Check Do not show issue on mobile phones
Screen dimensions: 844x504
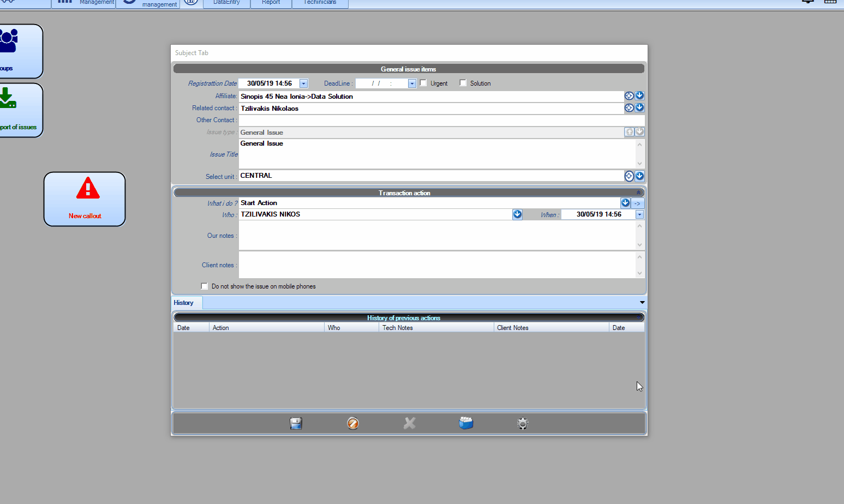pyautogui.click(x=205, y=286)
